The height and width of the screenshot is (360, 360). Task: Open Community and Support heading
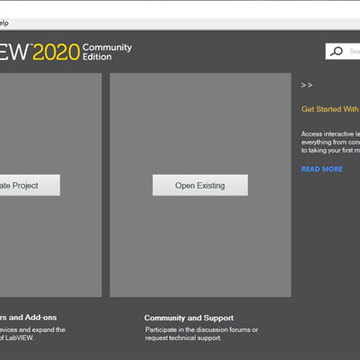[x=189, y=318]
